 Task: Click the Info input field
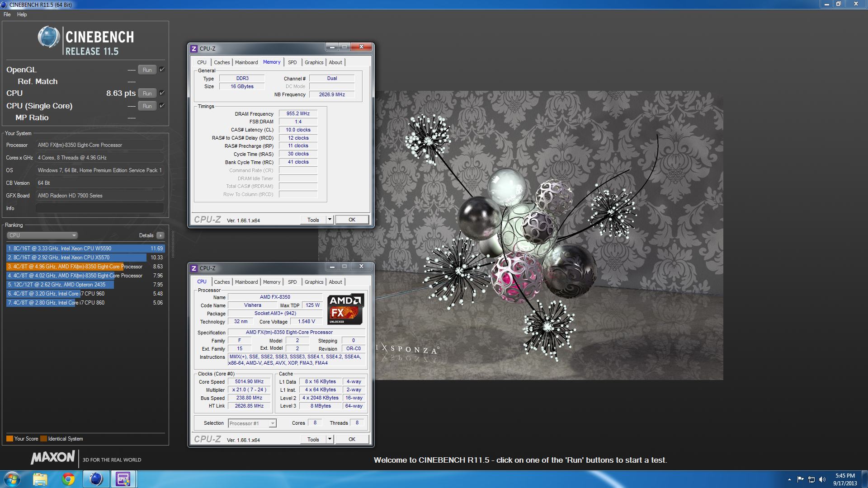100,208
